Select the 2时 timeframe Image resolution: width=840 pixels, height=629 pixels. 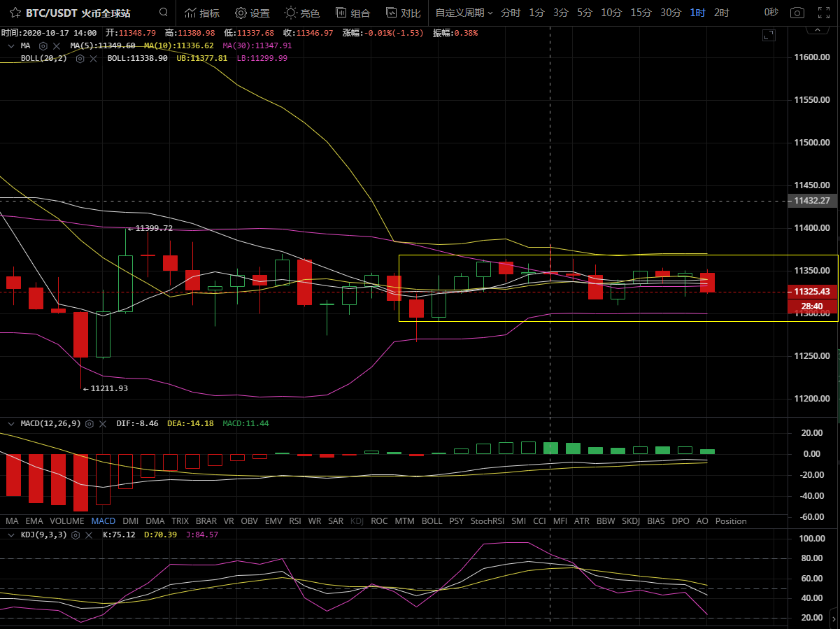pyautogui.click(x=722, y=13)
